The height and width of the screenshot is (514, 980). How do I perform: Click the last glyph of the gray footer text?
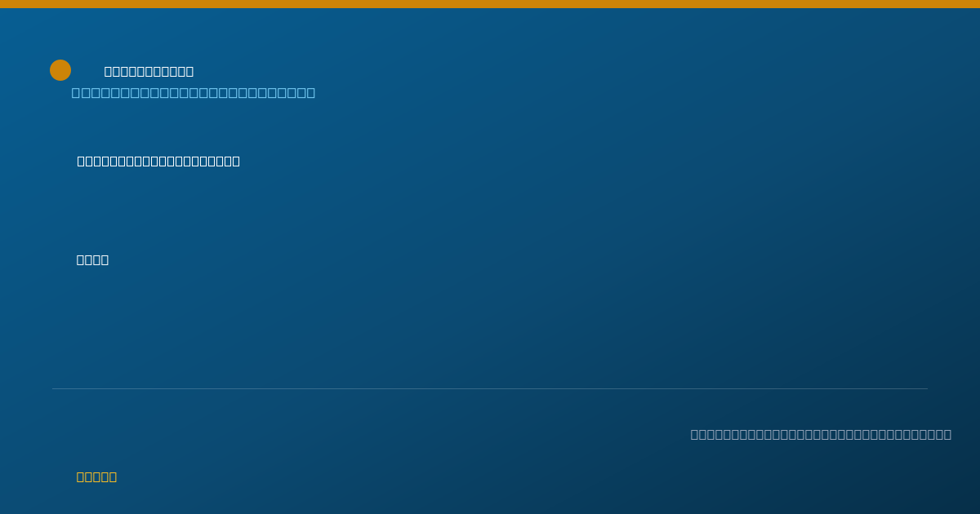click(947, 435)
